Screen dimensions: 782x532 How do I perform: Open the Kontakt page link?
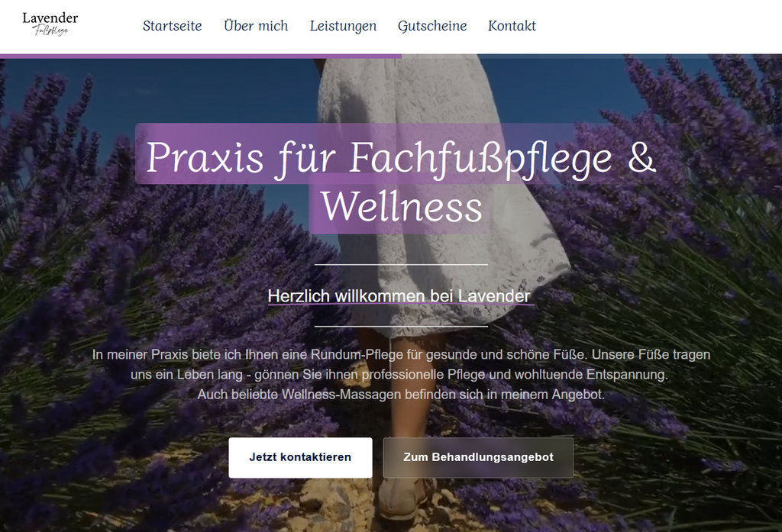pos(512,26)
